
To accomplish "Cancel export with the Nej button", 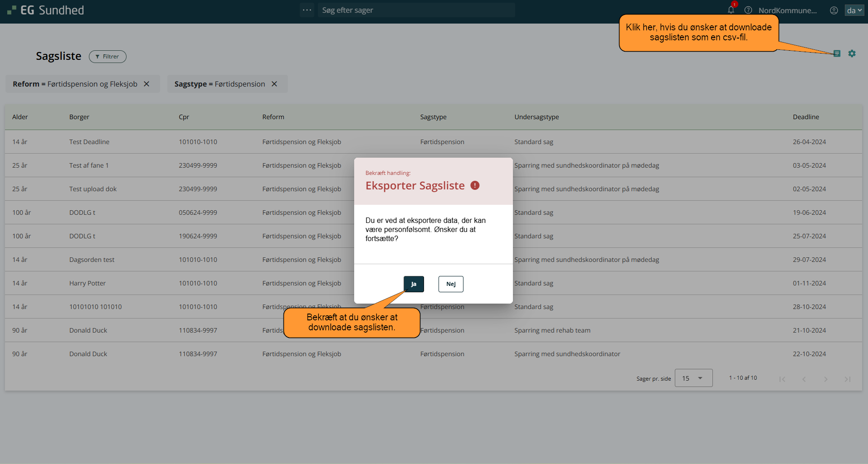I will pos(451,284).
